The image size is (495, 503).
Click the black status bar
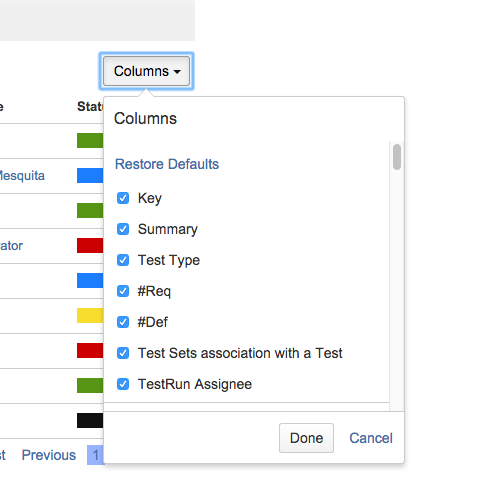click(x=90, y=420)
